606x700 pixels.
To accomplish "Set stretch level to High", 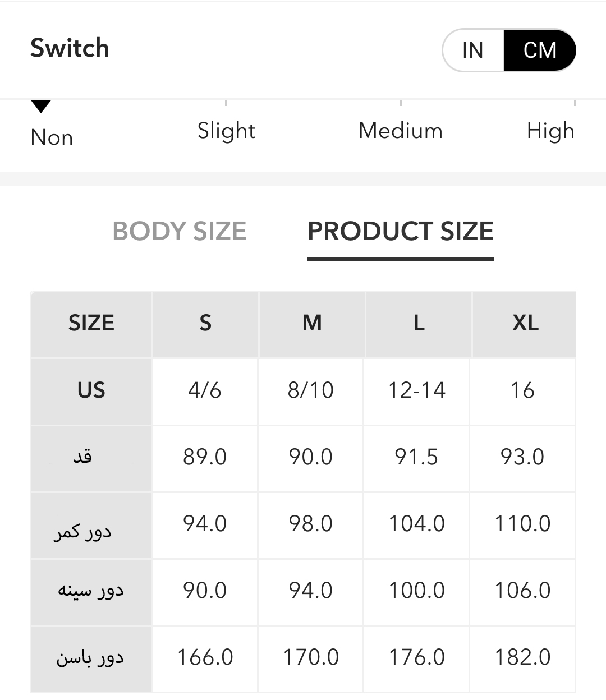I will pos(550,130).
